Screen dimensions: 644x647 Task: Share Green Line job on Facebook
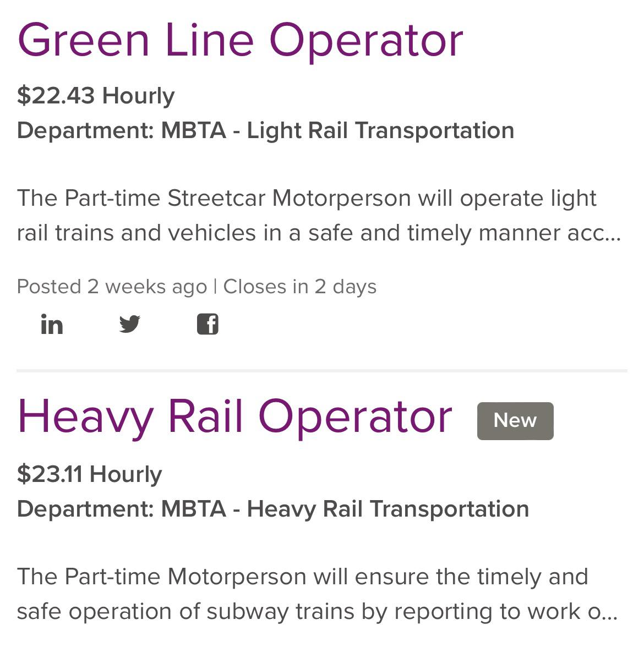208,325
